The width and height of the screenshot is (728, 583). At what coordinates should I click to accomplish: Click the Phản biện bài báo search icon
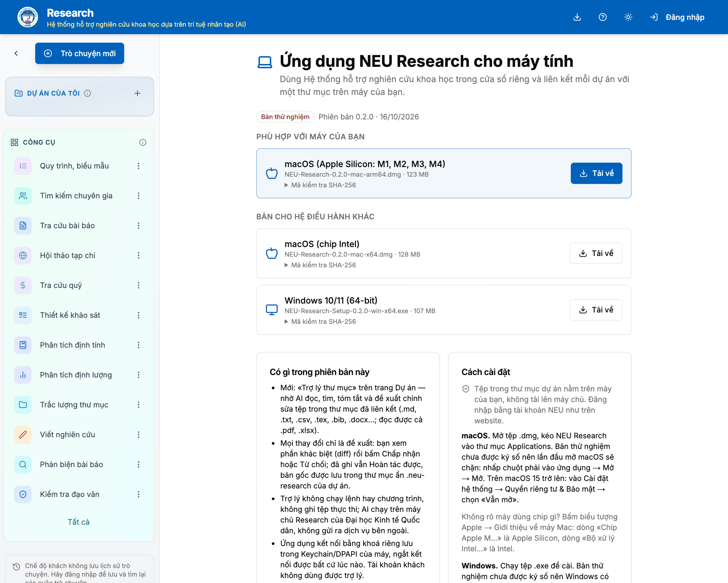coord(23,465)
